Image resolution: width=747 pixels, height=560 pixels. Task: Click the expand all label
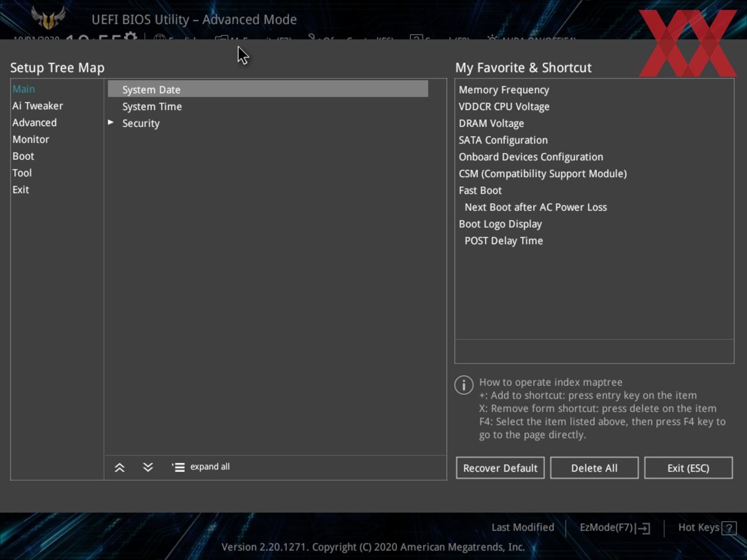tap(210, 467)
